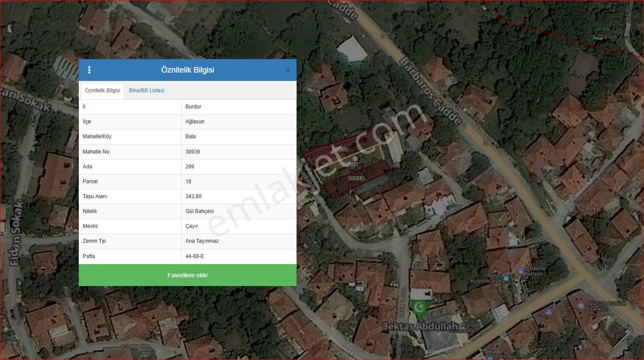
Task: Click the Pafta value 44-68-E
Action: pos(195,256)
